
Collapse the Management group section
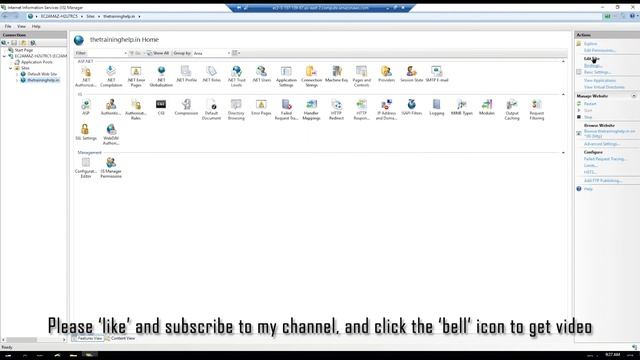[x=563, y=153]
